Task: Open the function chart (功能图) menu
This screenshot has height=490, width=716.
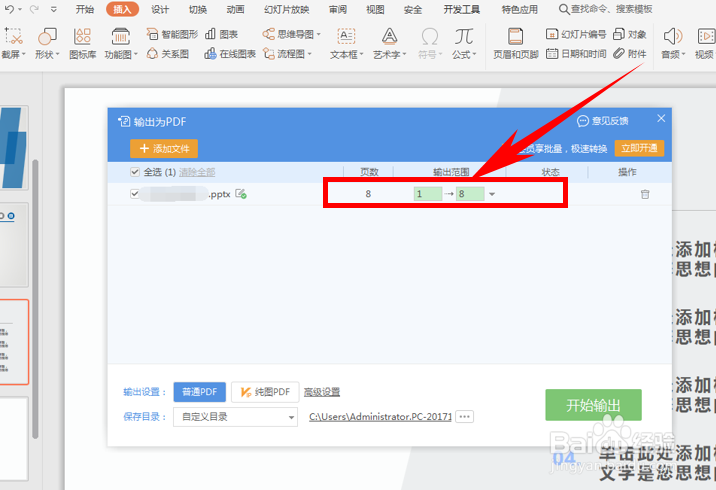Action: (x=121, y=43)
